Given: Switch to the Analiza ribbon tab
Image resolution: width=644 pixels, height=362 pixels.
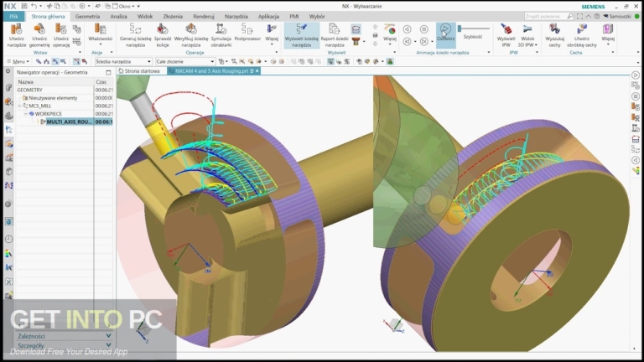Looking at the screenshot, I should (x=118, y=17).
